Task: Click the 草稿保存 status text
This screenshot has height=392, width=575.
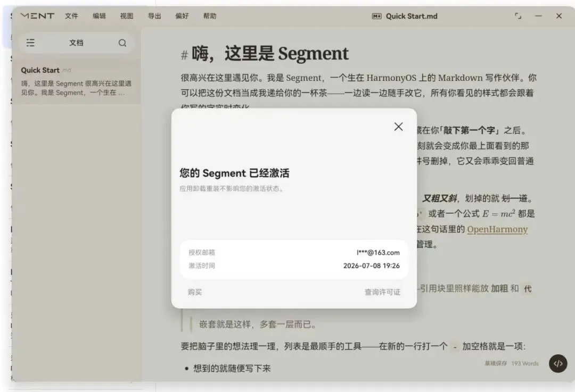Action: tap(496, 363)
